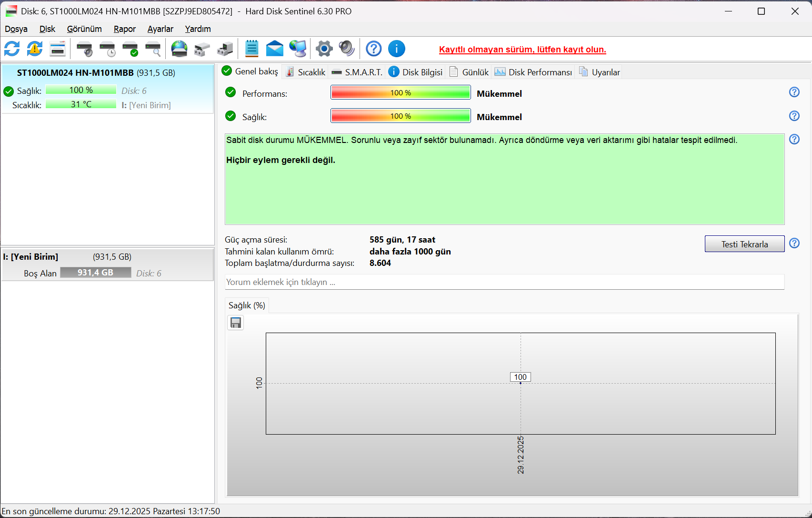The image size is (812, 518).
Task: Click the blue refresh arrows icon
Action: pyautogui.click(x=12, y=49)
